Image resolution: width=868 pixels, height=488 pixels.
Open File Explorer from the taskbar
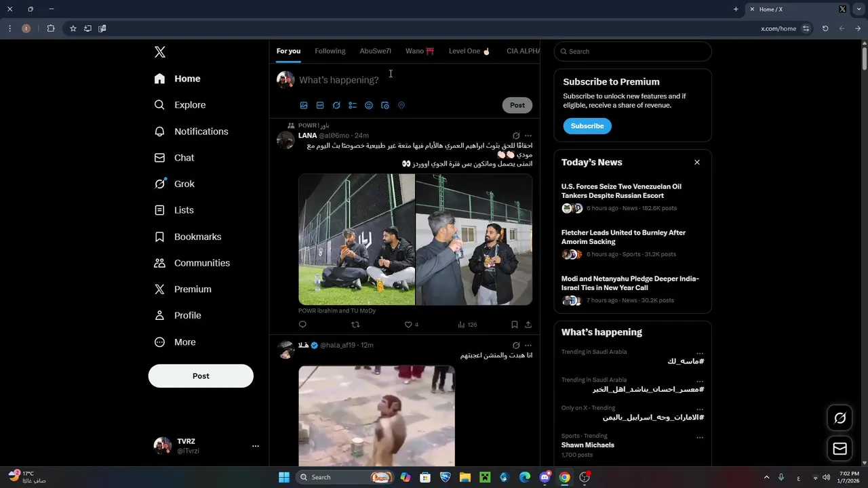coord(465,477)
